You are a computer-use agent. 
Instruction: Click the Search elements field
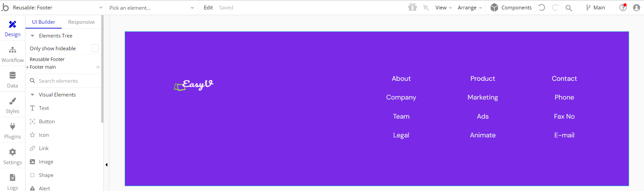63,81
